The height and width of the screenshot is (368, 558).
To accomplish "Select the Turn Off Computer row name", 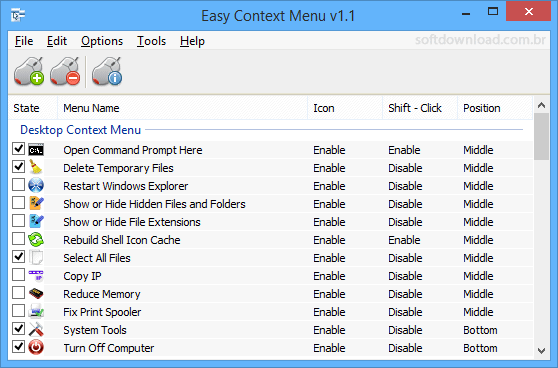I will tap(109, 348).
